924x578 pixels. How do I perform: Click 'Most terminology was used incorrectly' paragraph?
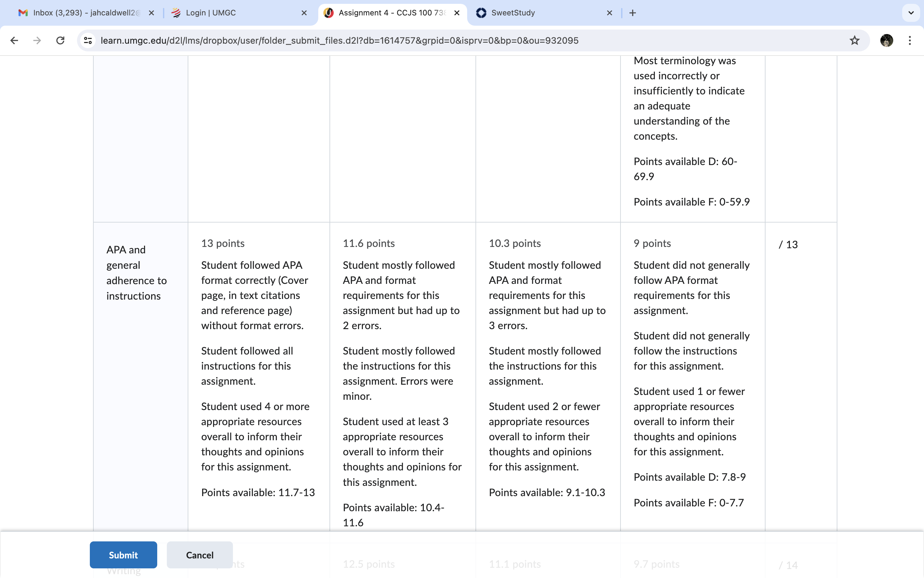(x=689, y=98)
